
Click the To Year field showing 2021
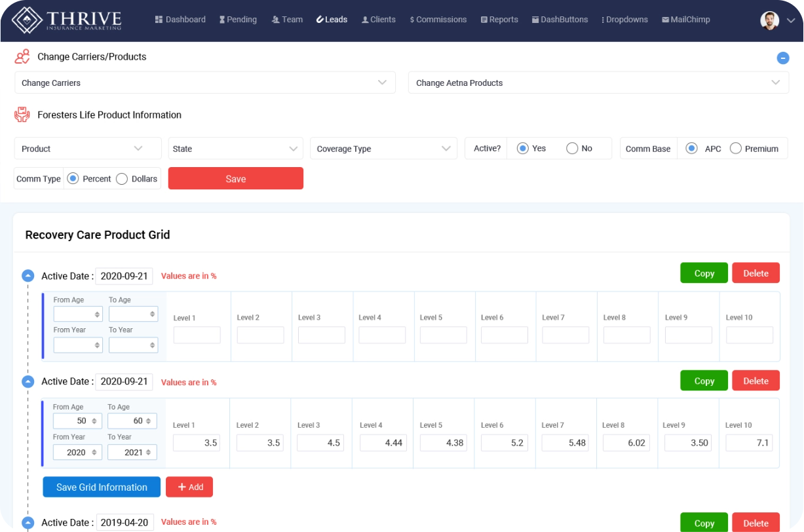tap(132, 452)
